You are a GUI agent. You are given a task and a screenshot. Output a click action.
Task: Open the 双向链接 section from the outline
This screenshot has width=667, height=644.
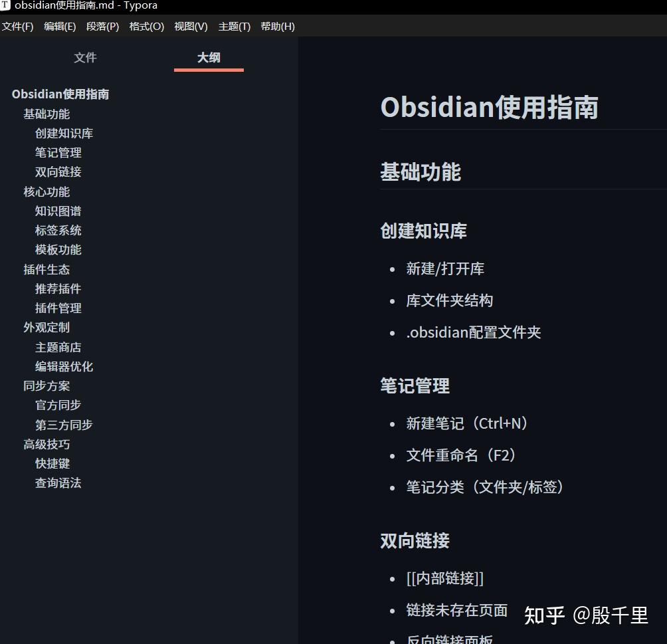58,171
